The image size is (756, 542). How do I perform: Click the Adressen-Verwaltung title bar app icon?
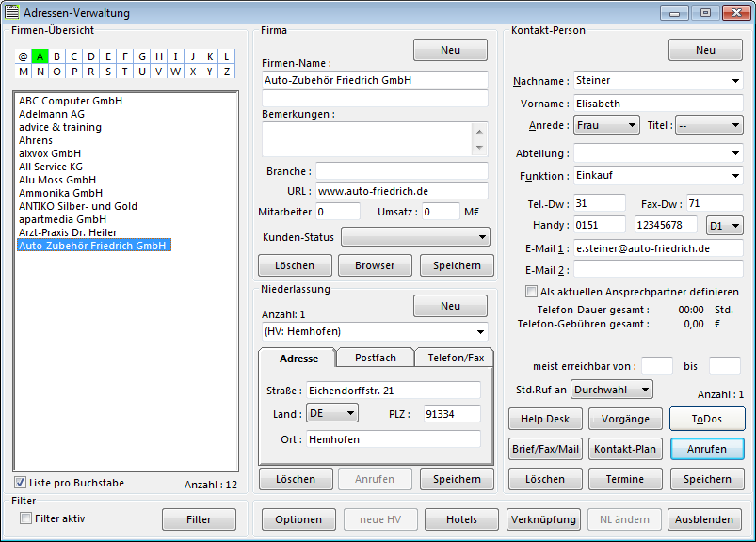pos(12,13)
